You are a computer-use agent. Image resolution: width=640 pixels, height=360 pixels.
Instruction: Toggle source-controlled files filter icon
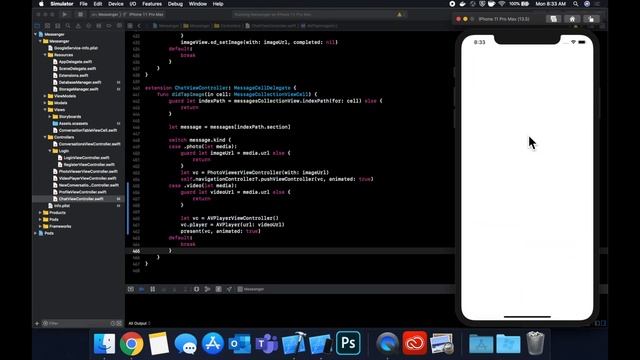click(x=119, y=323)
